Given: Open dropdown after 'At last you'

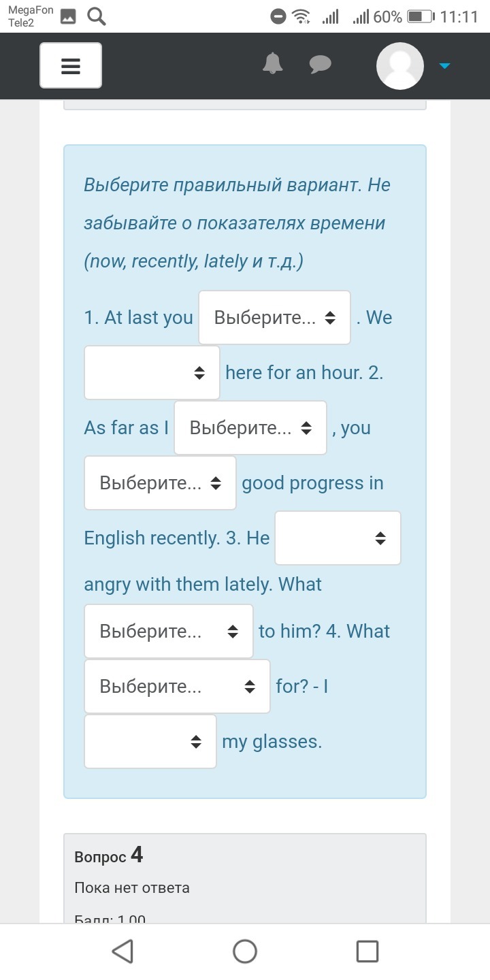Looking at the screenshot, I should pyautogui.click(x=274, y=318).
